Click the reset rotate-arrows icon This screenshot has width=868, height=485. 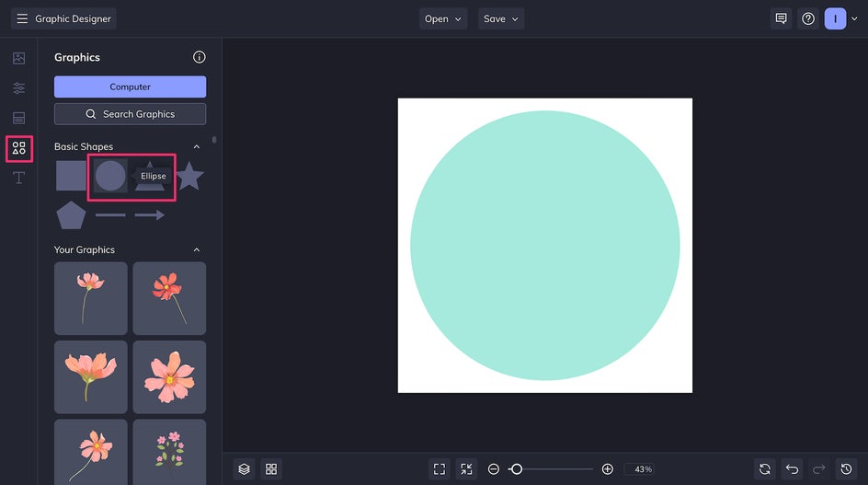(765, 469)
